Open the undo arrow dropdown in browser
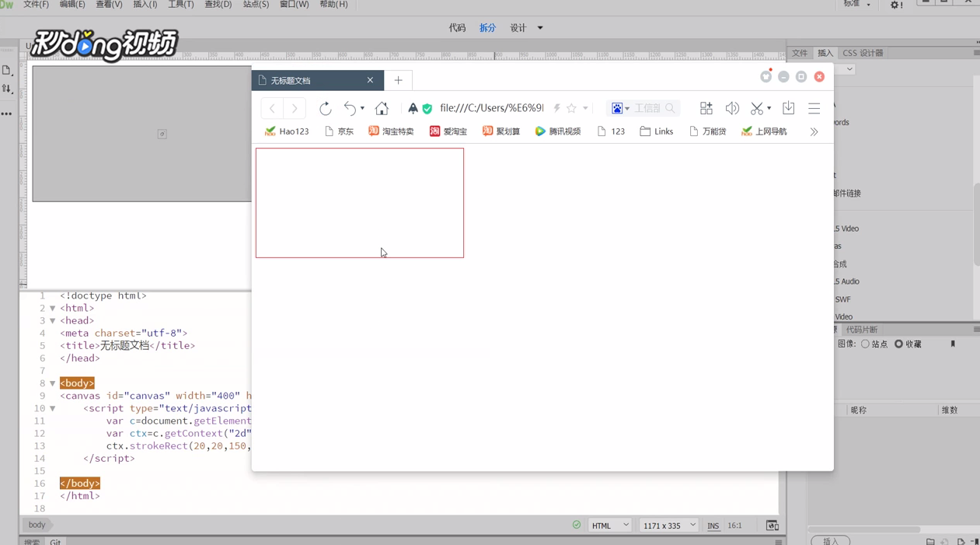This screenshot has height=545, width=980. point(362,109)
